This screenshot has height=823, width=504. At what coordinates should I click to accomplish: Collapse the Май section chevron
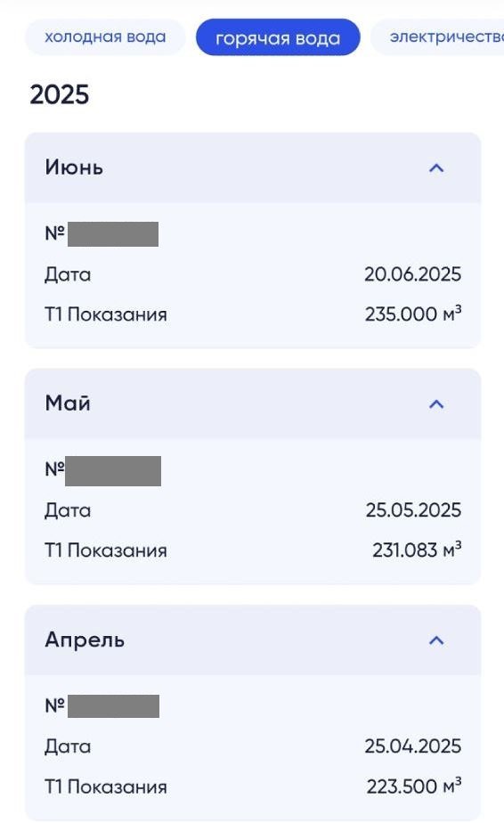point(436,404)
